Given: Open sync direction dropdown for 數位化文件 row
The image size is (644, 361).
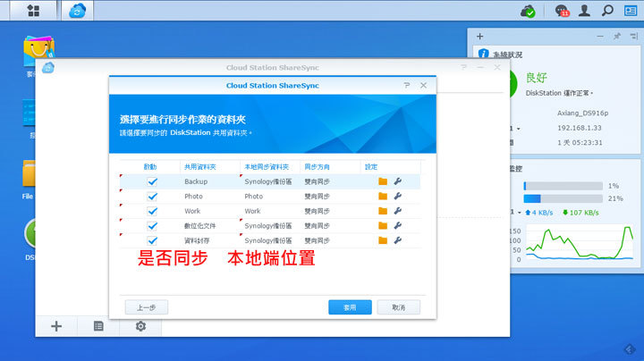Looking at the screenshot, I should point(317,225).
